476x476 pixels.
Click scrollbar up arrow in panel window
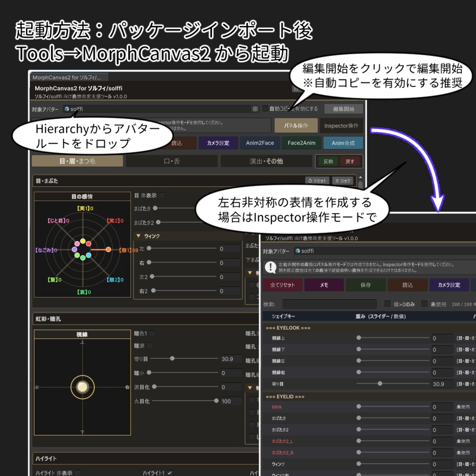pos(360,177)
